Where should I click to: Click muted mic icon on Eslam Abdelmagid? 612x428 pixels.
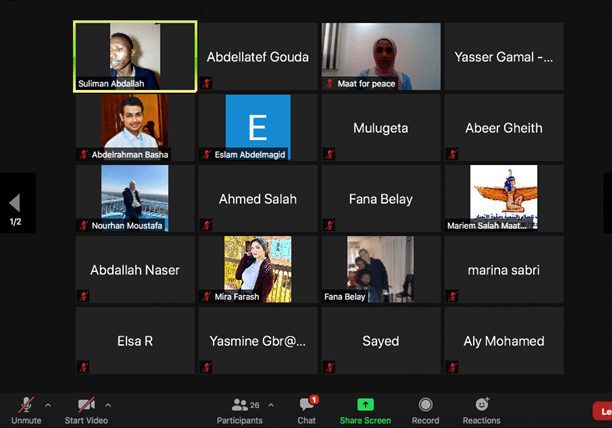pos(206,154)
